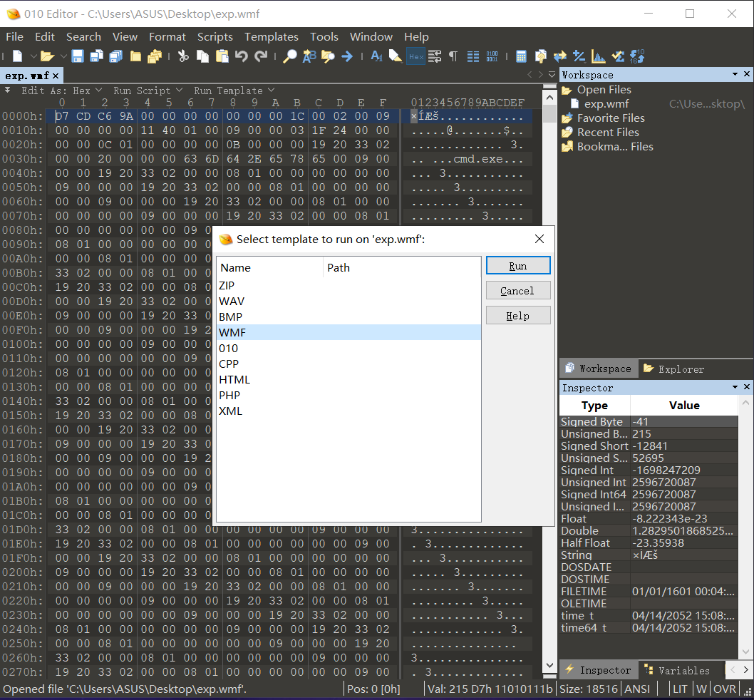Click the Save As toolbar icon
Screen dimensions: 754x700
(97, 56)
